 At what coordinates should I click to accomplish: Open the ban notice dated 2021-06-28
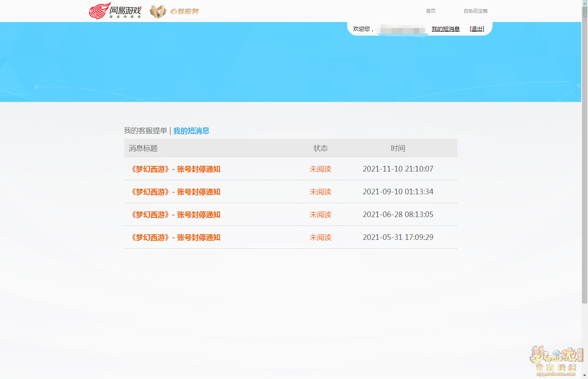click(175, 215)
